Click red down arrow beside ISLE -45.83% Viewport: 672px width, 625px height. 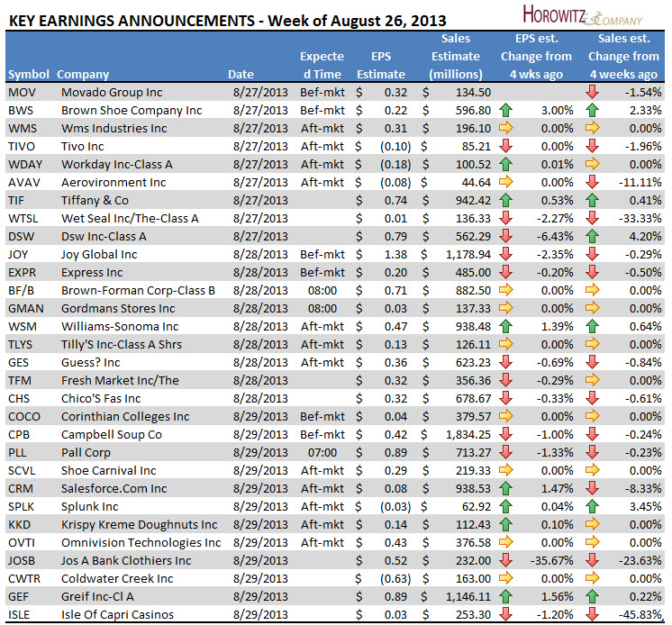(593, 614)
